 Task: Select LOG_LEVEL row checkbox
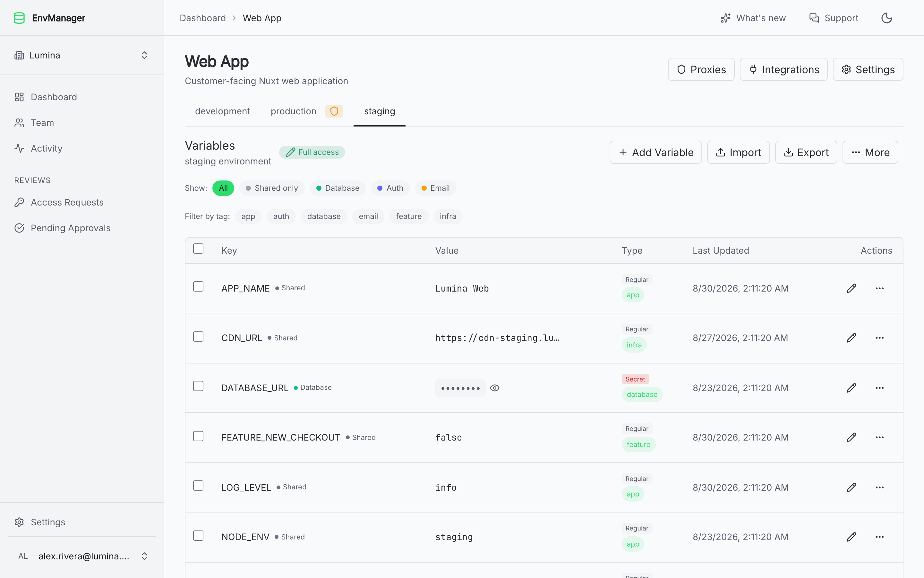point(198,486)
